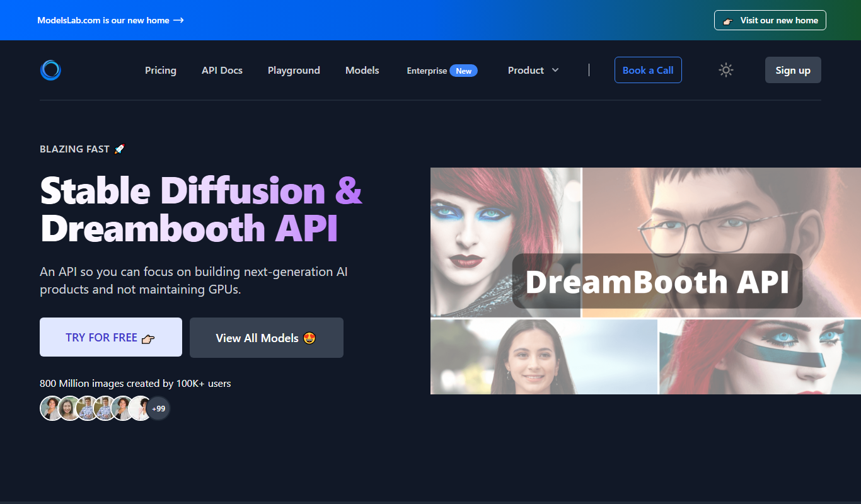Click the Sign up button
861x504 pixels.
[793, 70]
